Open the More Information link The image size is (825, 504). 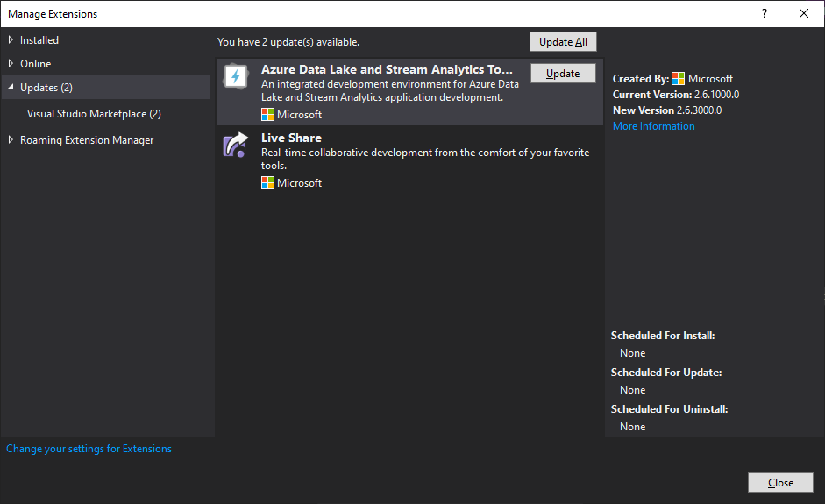653,126
